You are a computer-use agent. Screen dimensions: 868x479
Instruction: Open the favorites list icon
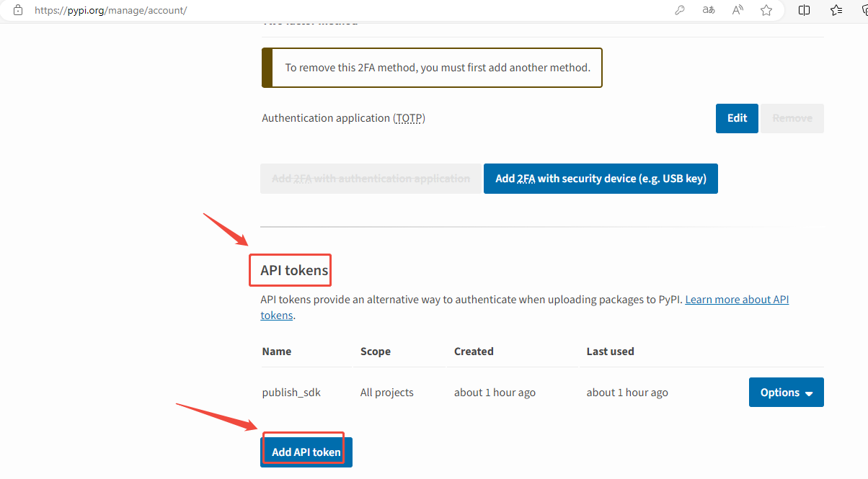click(x=836, y=10)
